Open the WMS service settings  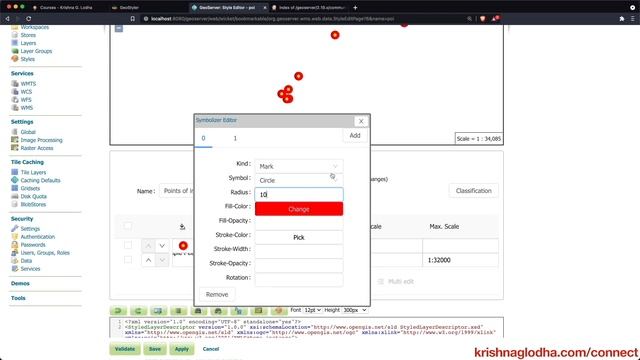27,108
